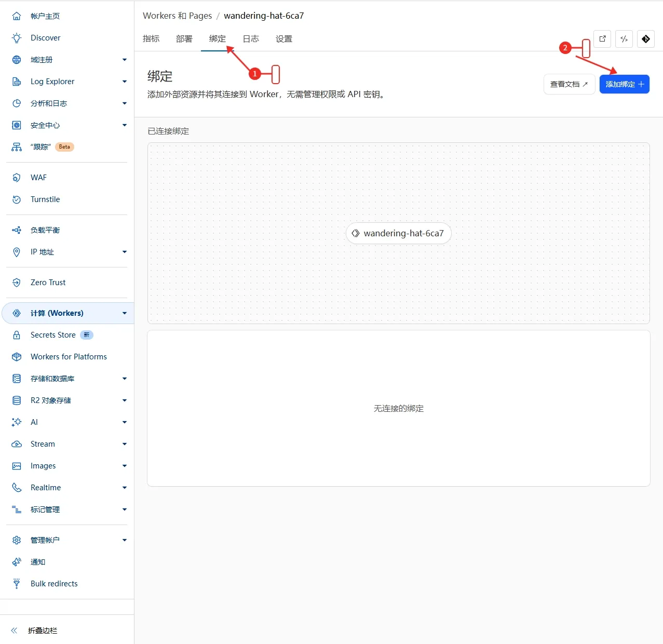The image size is (663, 644).
Task: Click the 无连接的绑定 empty state text
Action: 399,409
